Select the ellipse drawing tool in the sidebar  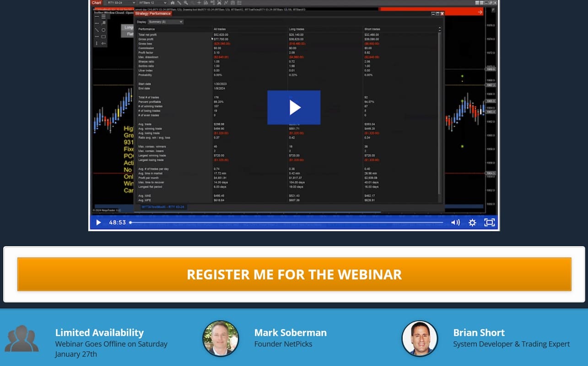103,30
